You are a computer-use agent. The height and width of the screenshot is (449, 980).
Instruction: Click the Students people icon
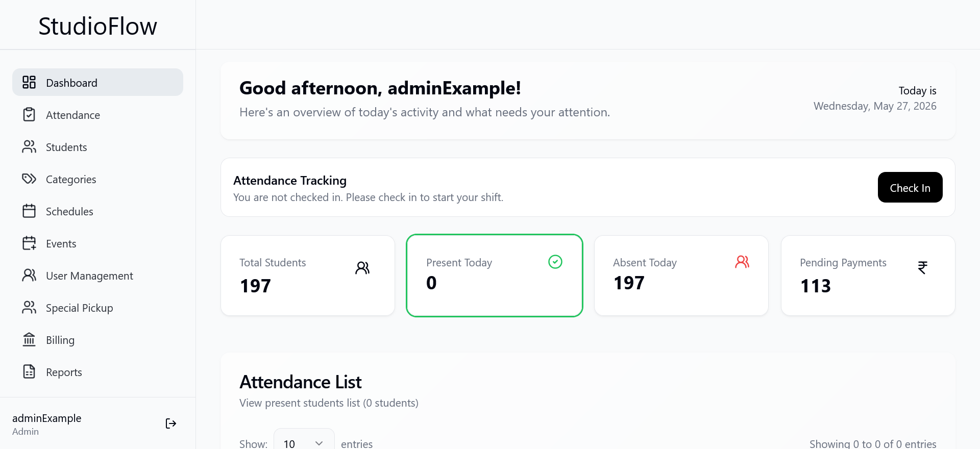click(29, 146)
